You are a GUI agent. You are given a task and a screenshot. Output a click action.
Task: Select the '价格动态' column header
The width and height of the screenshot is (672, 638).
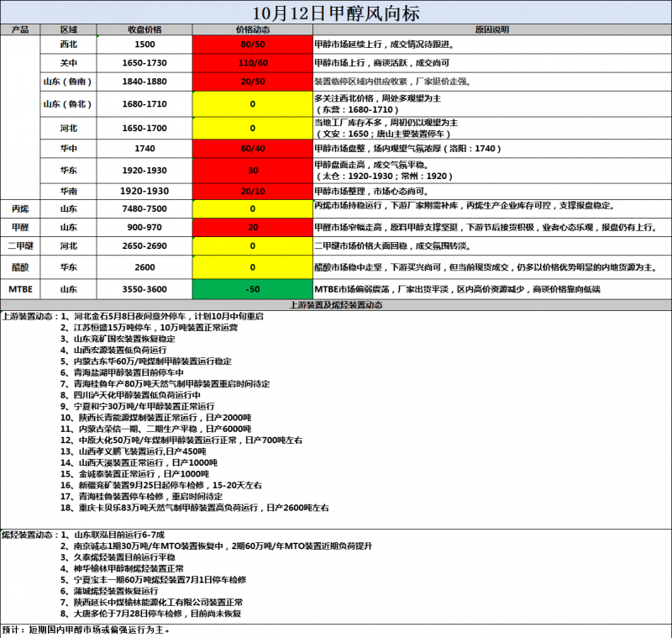point(253,29)
